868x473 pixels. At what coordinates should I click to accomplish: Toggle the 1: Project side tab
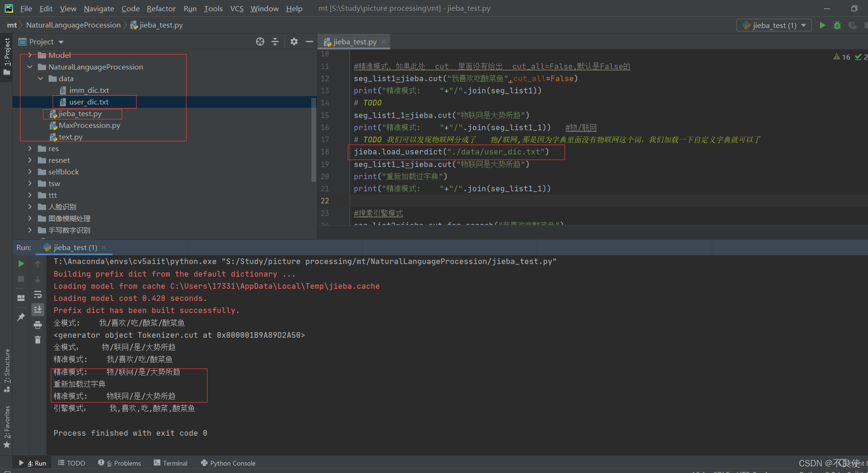click(x=7, y=57)
